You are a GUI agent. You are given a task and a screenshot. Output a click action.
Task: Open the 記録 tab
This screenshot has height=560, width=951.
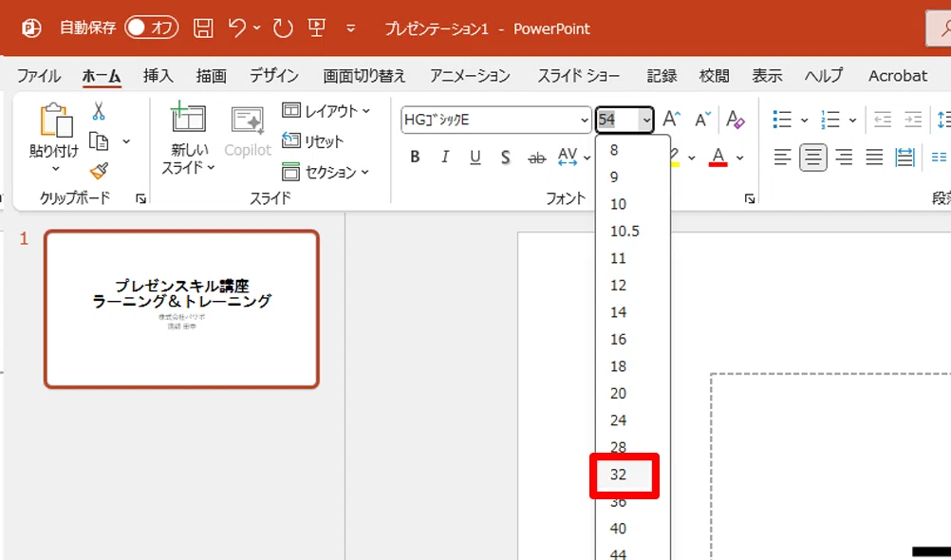(662, 76)
